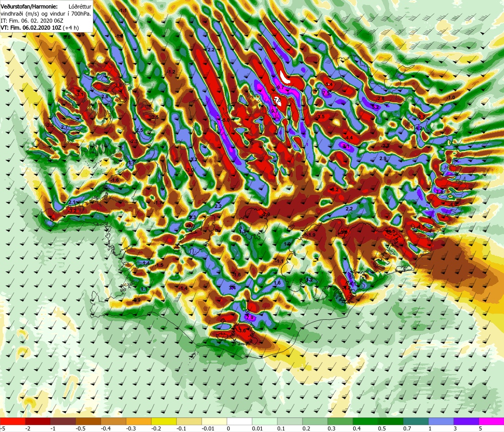This screenshot has height=432, width=504.
Task: Click the "7.9" value near the south coast
Action: coord(250,318)
